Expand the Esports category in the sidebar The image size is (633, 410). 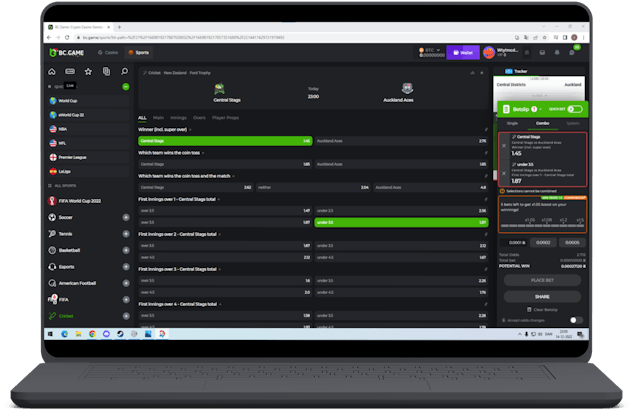click(125, 266)
